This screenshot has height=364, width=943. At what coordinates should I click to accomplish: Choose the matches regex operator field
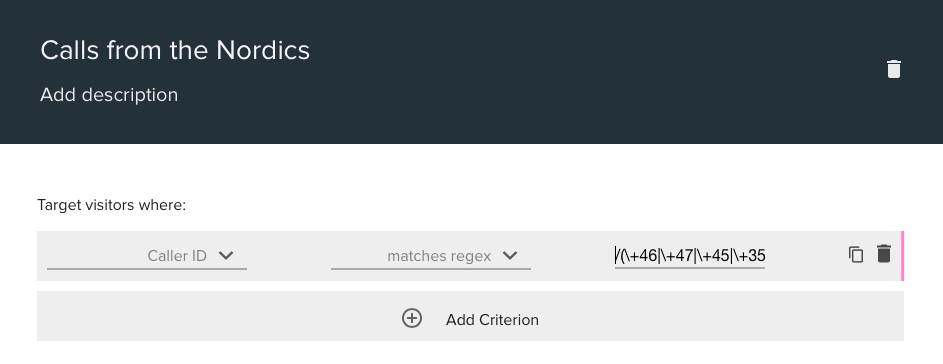pos(431,256)
